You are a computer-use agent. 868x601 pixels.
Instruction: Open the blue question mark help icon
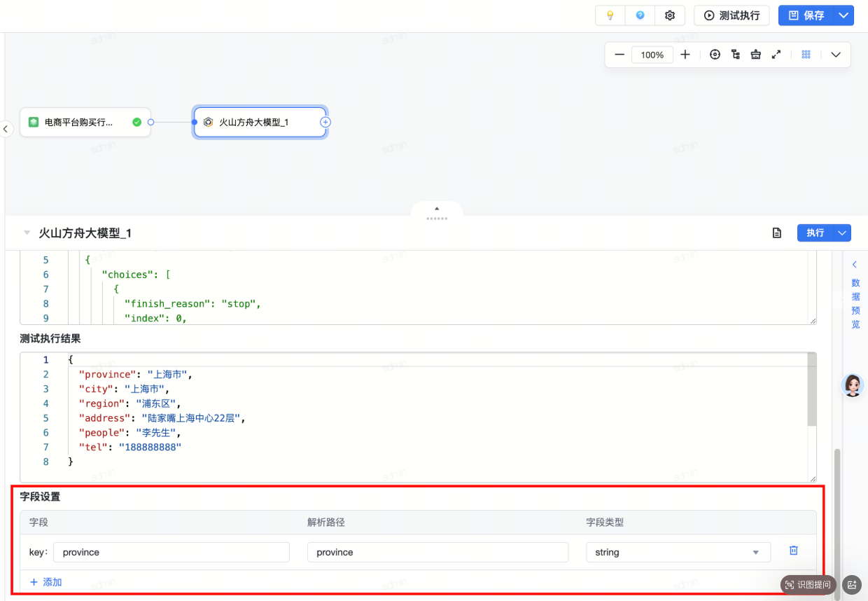640,15
